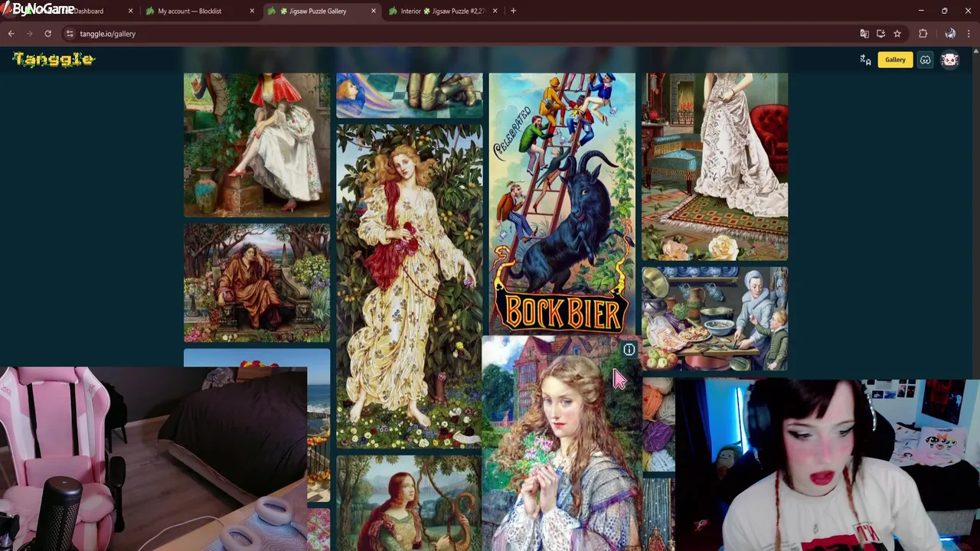Go back using browser back arrow
Screen dimensions: 980x551
click(11, 34)
